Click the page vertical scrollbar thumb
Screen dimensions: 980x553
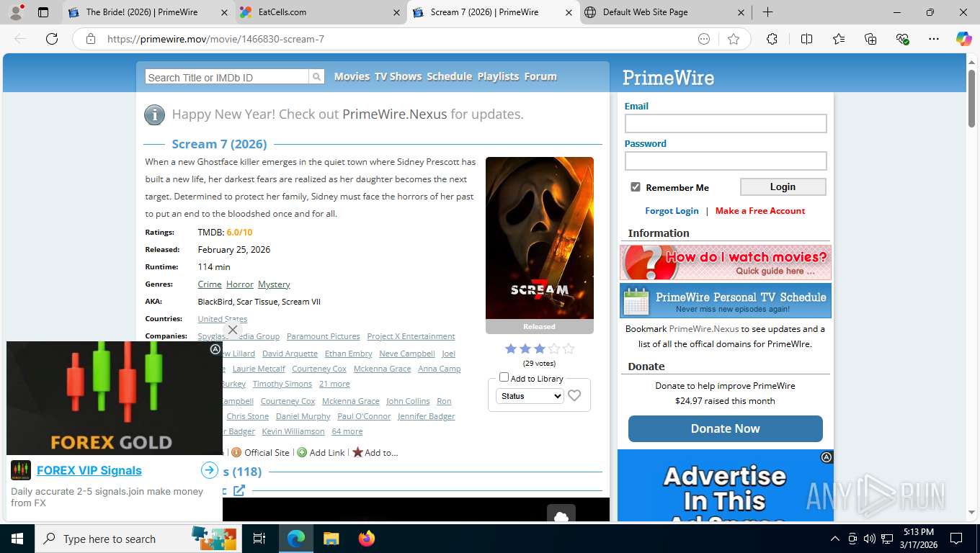tap(971, 99)
